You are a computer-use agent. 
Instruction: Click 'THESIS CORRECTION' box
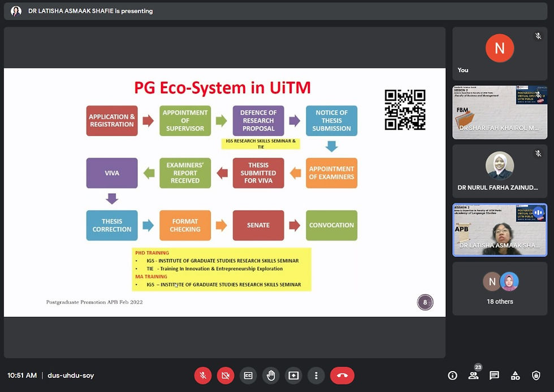pyautogui.click(x=112, y=225)
